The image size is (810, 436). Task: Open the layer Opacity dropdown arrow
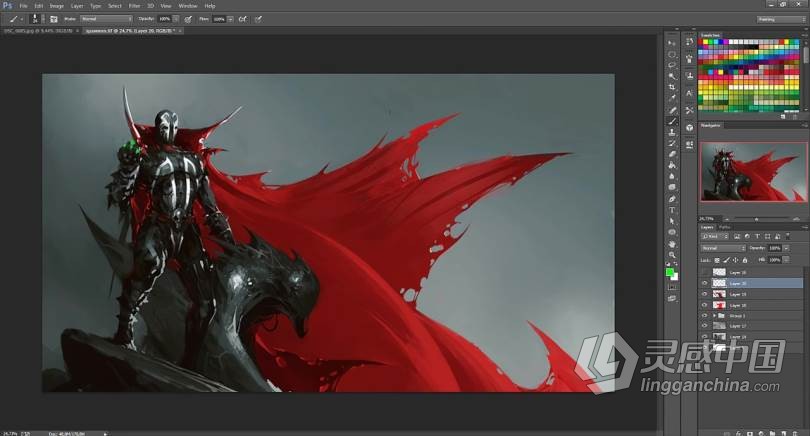786,248
